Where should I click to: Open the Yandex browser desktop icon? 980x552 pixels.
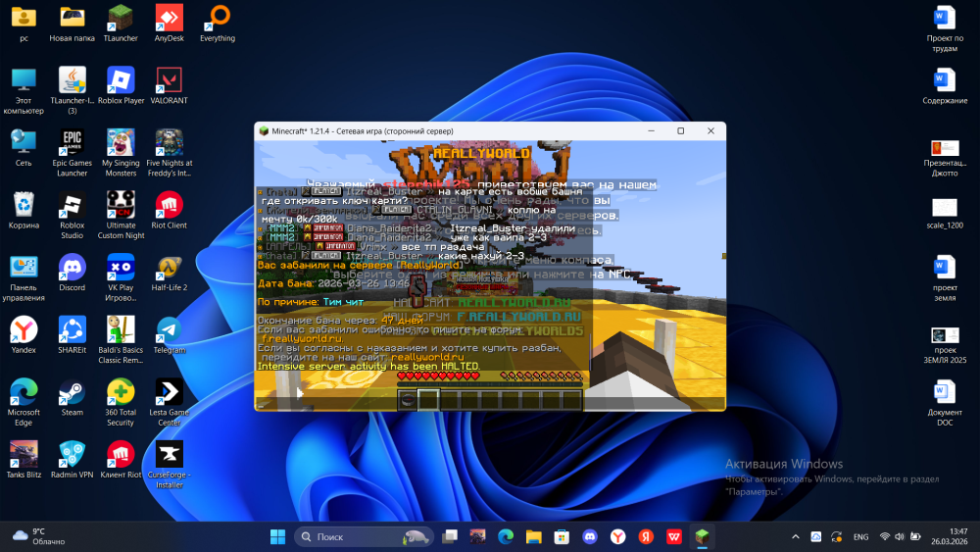click(x=24, y=335)
